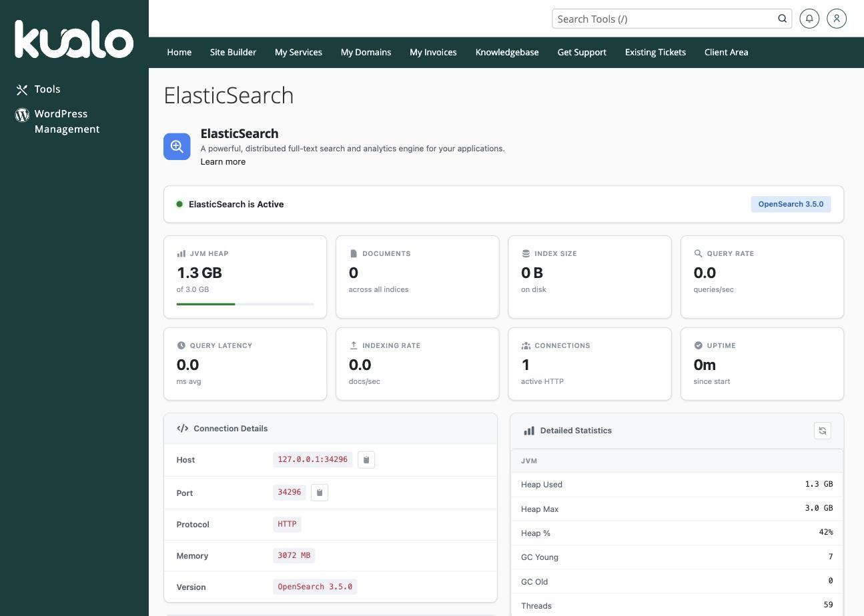Screen dimensions: 864x616
Task: Click the OpenSearch 3.5.0 version badge
Action: tap(791, 204)
